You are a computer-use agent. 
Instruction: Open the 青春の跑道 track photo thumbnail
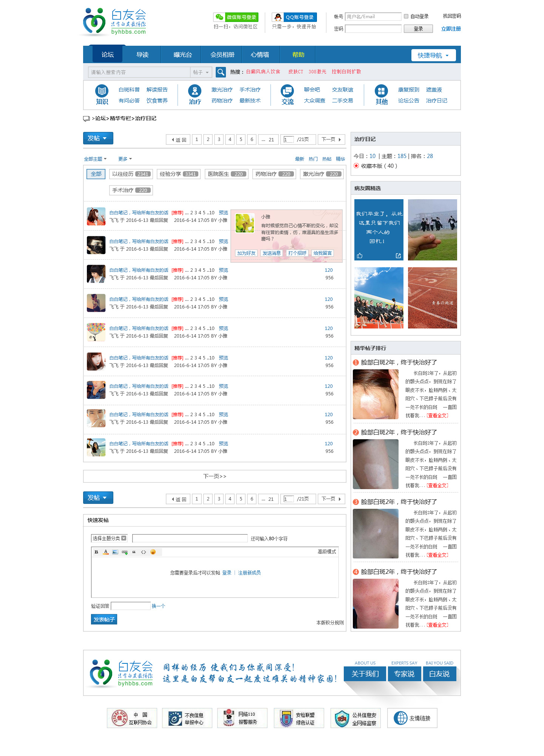[x=432, y=298]
